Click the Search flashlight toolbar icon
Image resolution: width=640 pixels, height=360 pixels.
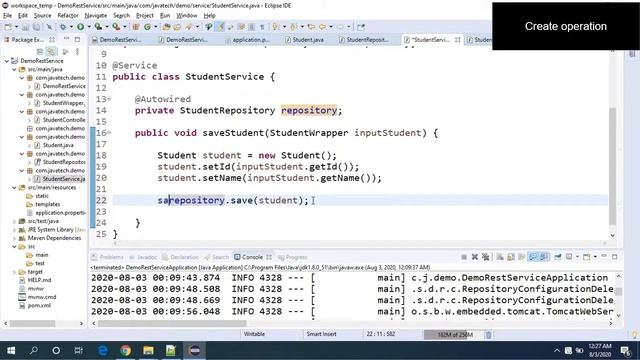click(189, 27)
